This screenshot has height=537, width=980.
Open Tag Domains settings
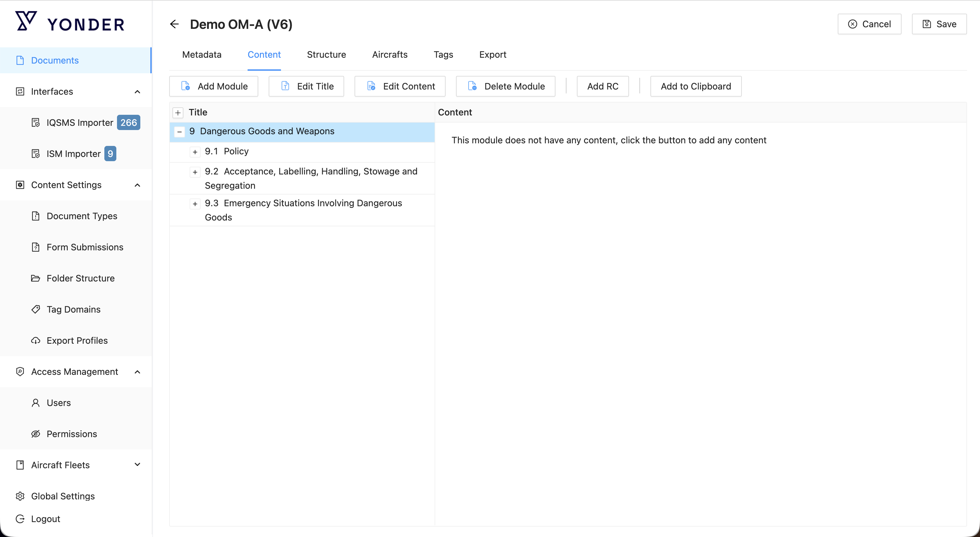[x=74, y=309]
